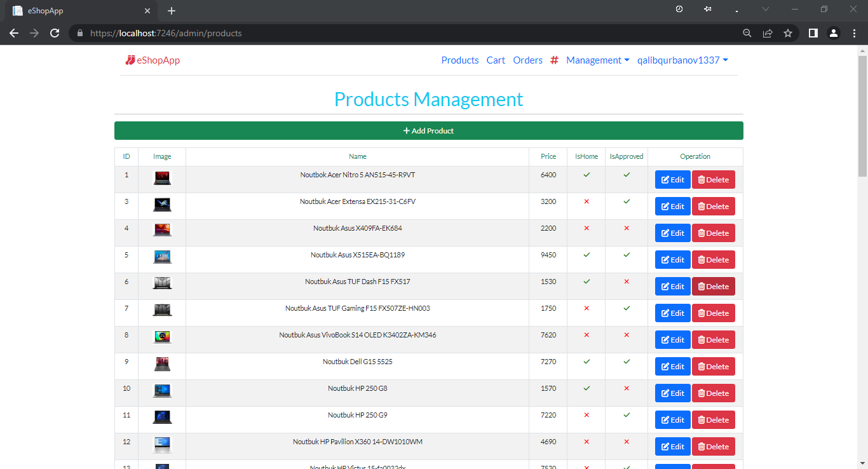
Task: Click IsApproved checkmark for Asus TUF Gaming F15
Action: pos(627,308)
